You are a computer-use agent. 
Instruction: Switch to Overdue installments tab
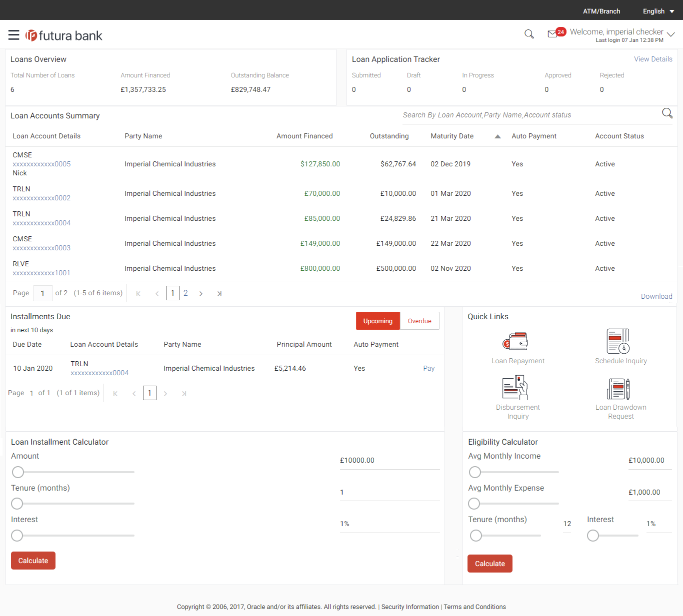coord(419,321)
